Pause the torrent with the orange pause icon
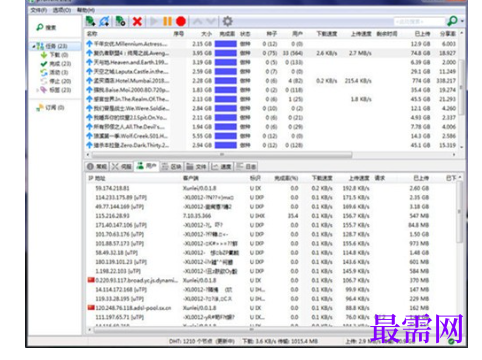 (167, 22)
